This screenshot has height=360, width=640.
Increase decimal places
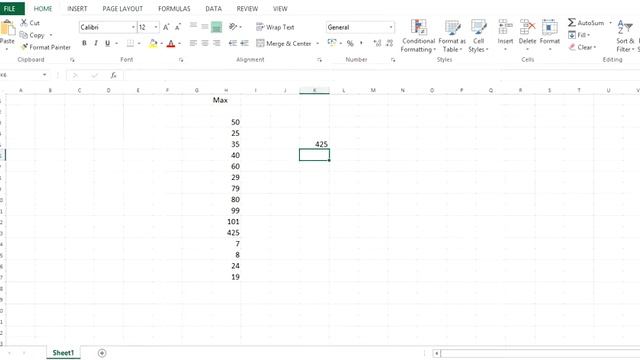[378, 43]
